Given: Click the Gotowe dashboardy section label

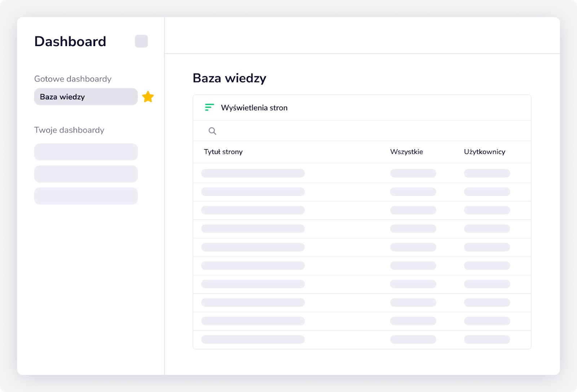Looking at the screenshot, I should point(73,79).
